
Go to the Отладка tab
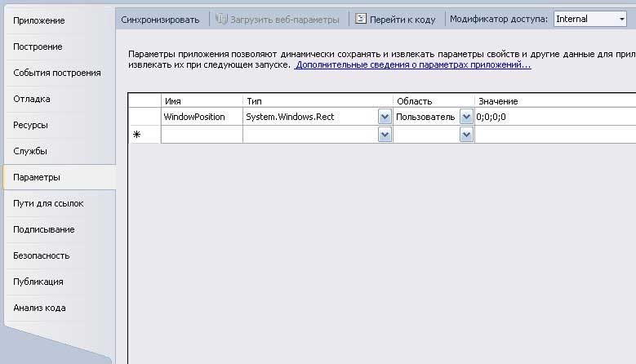coord(32,99)
